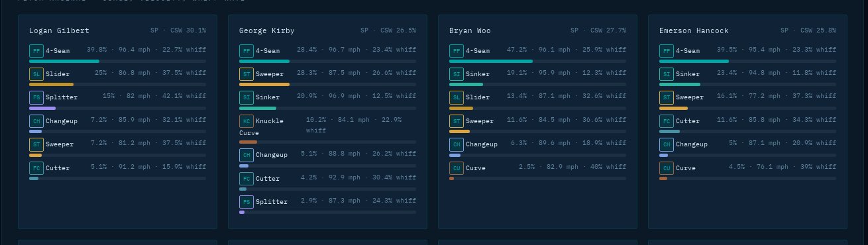Click Logan Gilbert's CH Changeup badge
This screenshot has width=868, height=245.
click(x=36, y=121)
